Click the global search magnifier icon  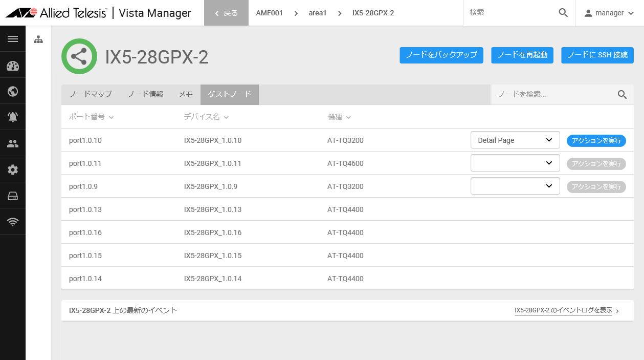click(x=563, y=13)
